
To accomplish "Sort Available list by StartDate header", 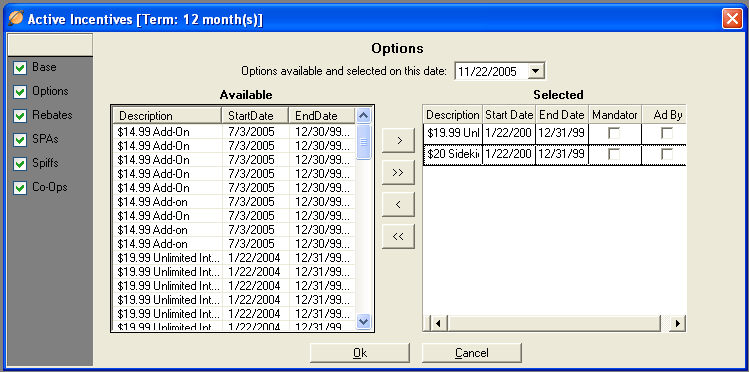I will (256, 116).
